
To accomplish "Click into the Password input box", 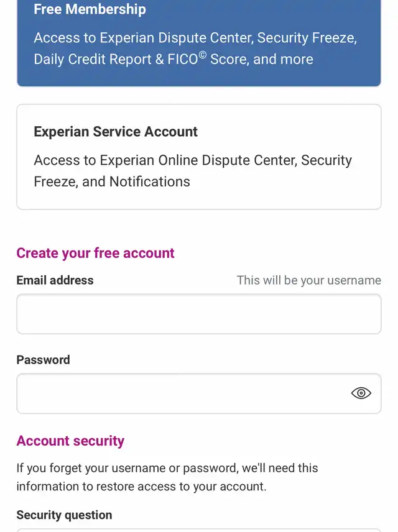I will 199,393.
